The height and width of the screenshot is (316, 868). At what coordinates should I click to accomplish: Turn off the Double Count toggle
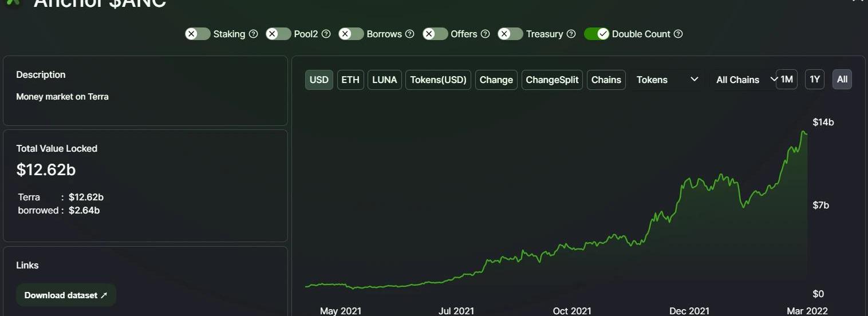coord(597,34)
